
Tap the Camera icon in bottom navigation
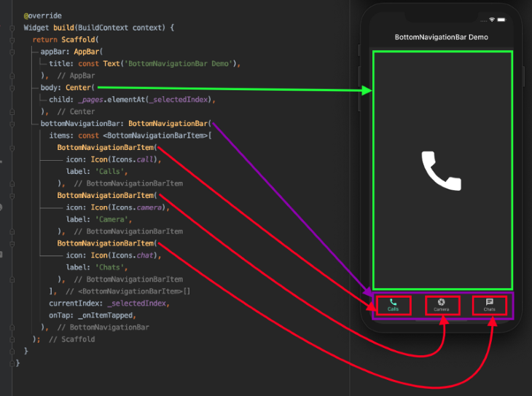[442, 302]
